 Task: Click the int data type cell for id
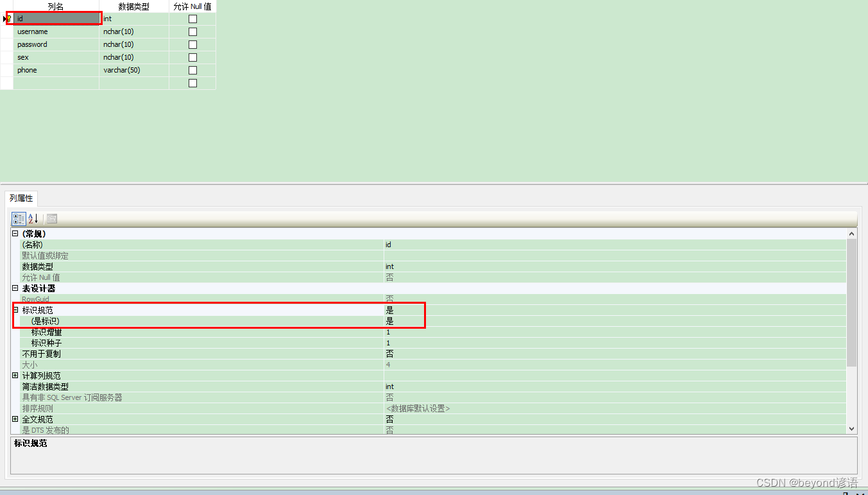(x=134, y=19)
